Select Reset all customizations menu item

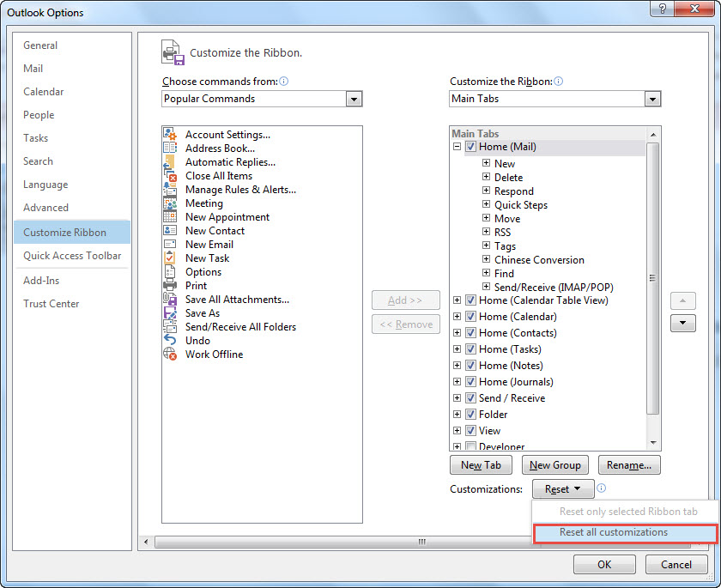625,533
